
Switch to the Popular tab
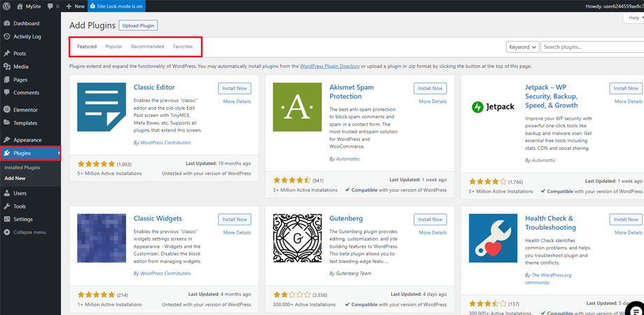[x=114, y=47]
